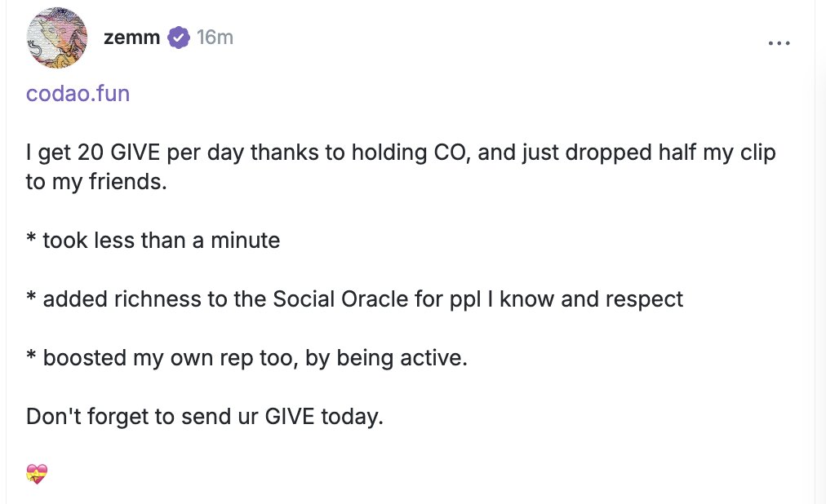
Task: Click the asterisk before 'added richness'
Action: coord(31,297)
